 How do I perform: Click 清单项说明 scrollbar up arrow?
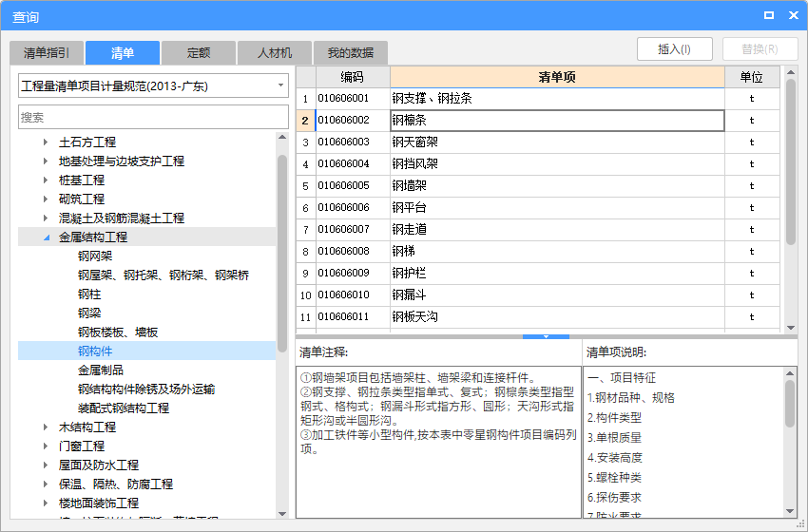pos(790,372)
